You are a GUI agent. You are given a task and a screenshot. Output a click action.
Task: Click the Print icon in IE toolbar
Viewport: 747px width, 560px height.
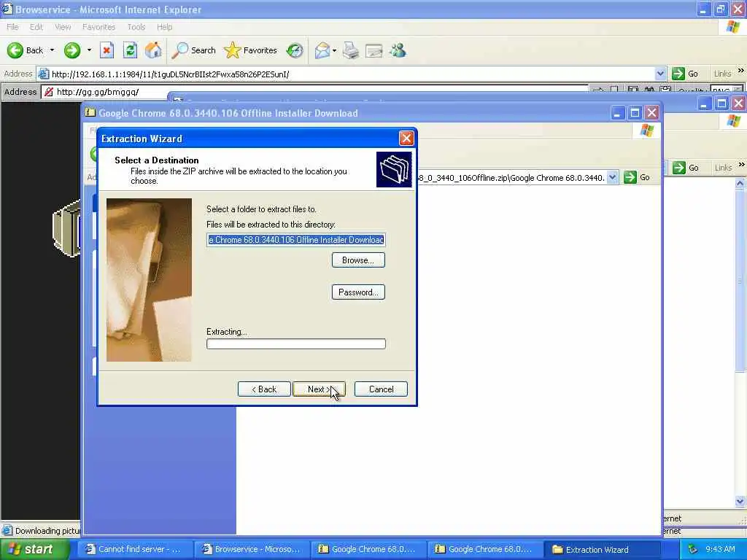pyautogui.click(x=351, y=50)
